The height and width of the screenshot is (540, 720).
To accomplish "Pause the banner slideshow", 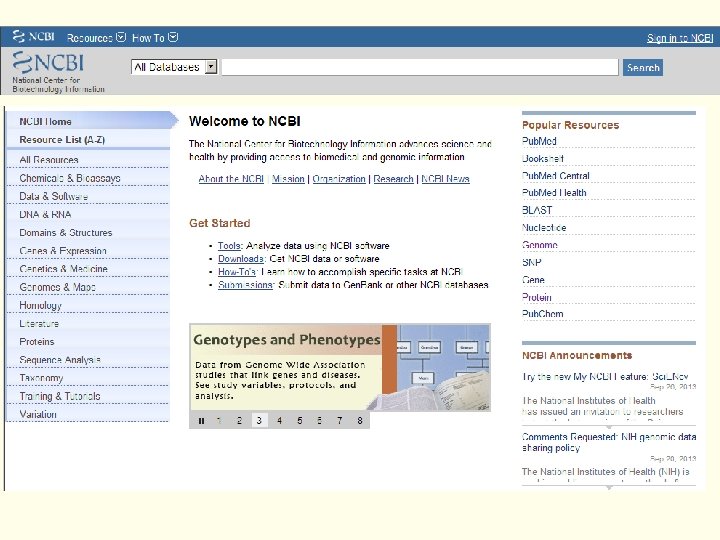I will pos(201,421).
